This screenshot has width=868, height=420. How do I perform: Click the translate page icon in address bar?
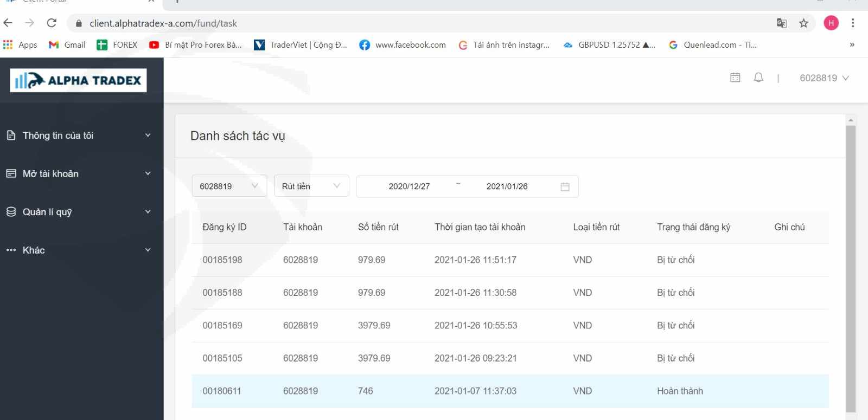[781, 23]
